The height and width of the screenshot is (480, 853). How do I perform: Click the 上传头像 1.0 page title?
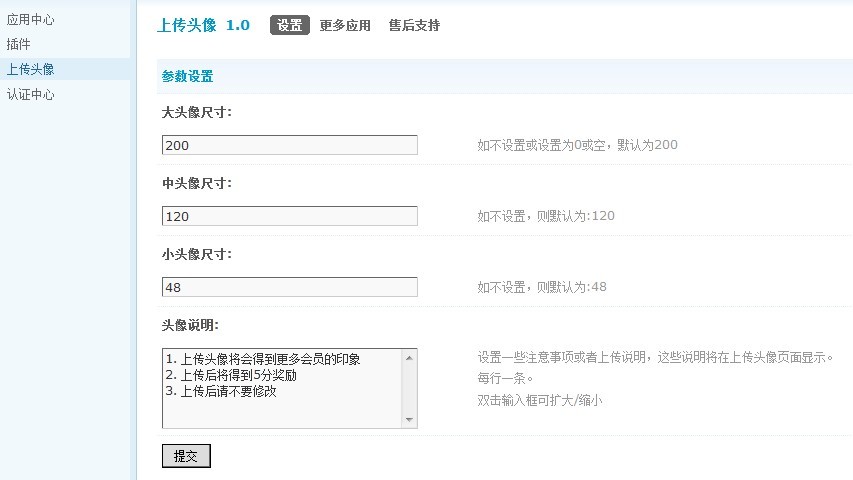pyautogui.click(x=203, y=25)
